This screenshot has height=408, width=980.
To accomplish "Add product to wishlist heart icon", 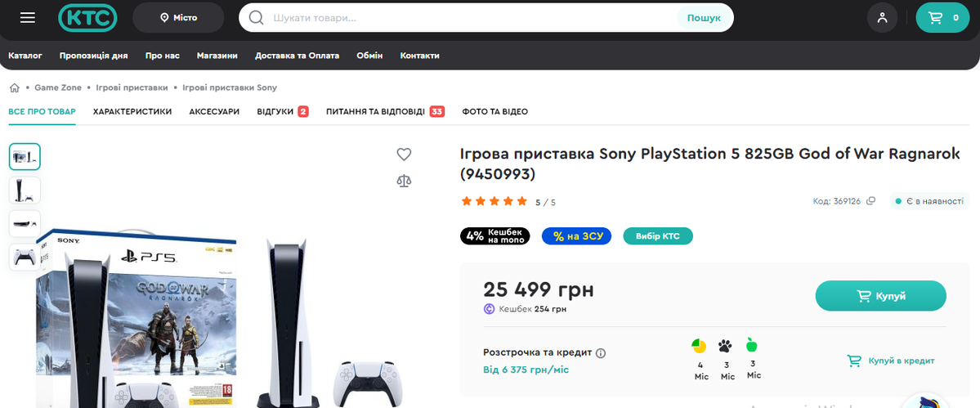I will 404,154.
